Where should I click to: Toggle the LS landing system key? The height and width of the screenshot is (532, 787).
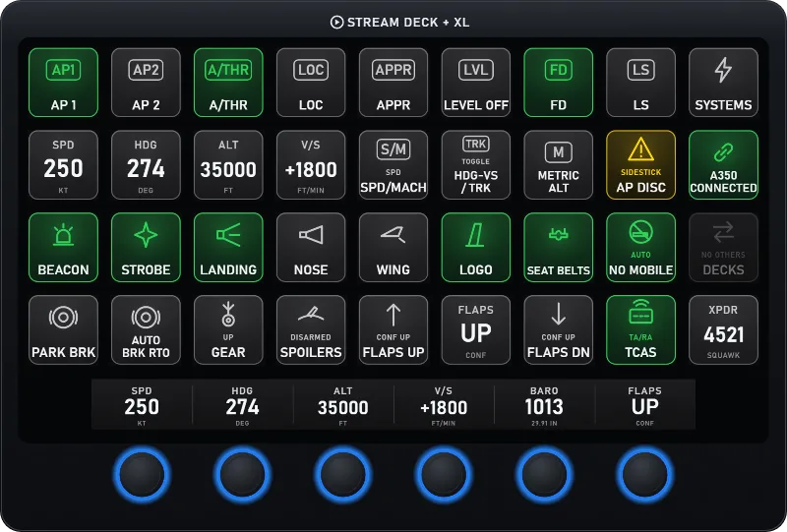pyautogui.click(x=641, y=83)
